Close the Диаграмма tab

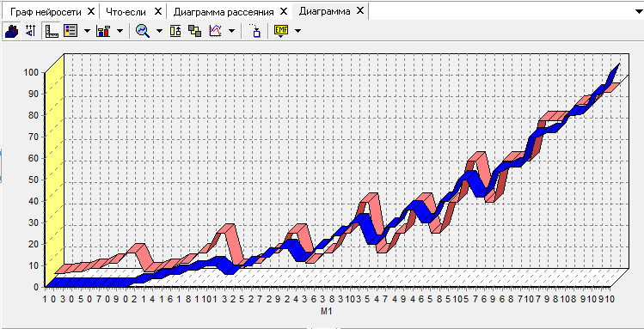(359, 10)
